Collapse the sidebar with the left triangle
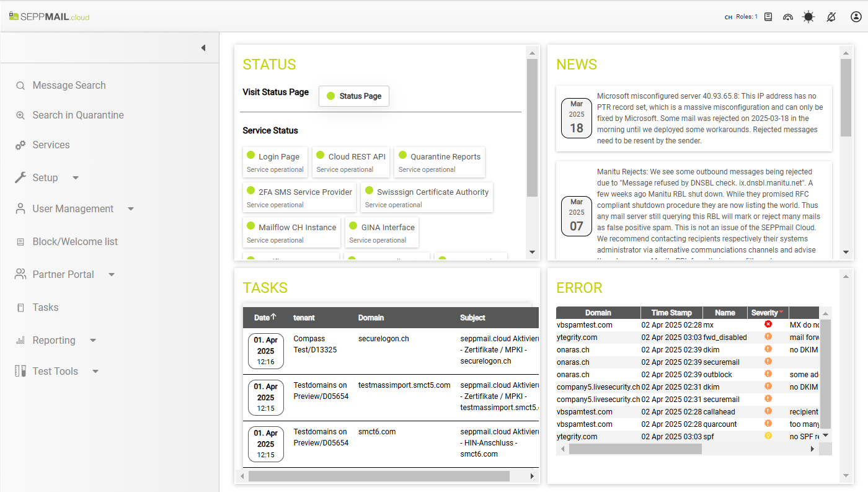The height and width of the screenshot is (492, 868). click(203, 48)
